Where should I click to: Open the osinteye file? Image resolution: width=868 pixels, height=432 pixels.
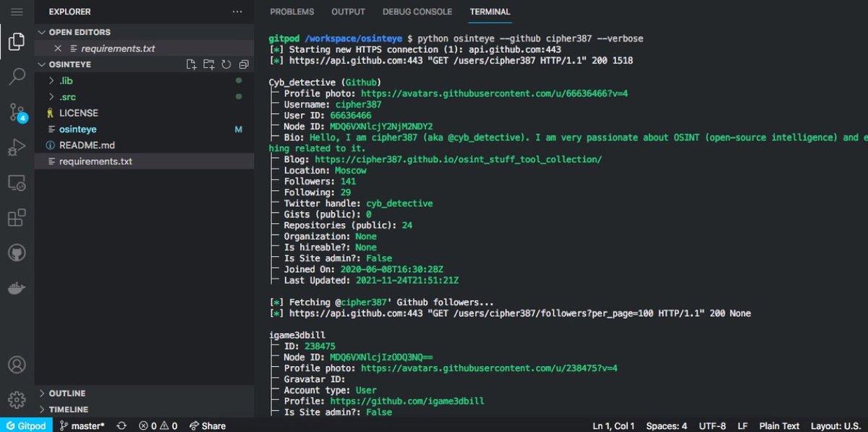tap(144, 129)
